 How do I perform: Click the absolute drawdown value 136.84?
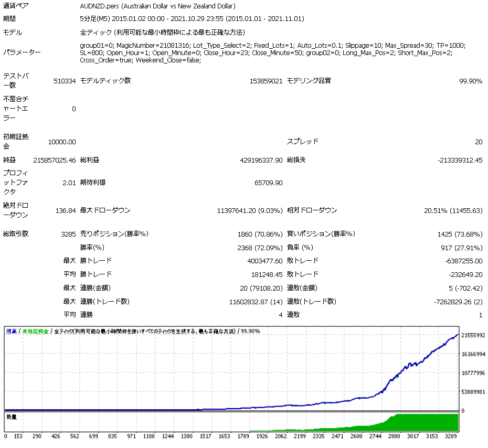[x=66, y=210]
